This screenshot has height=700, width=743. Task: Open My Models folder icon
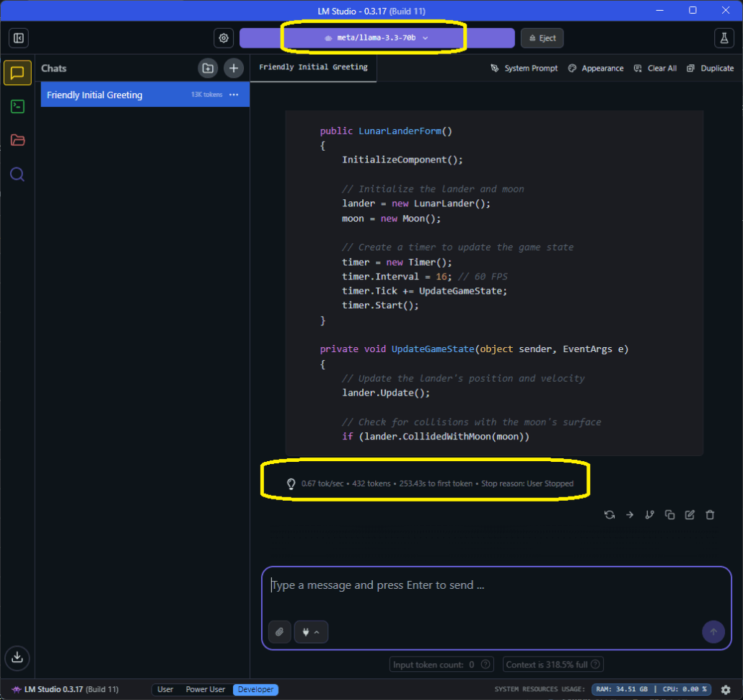tap(17, 140)
